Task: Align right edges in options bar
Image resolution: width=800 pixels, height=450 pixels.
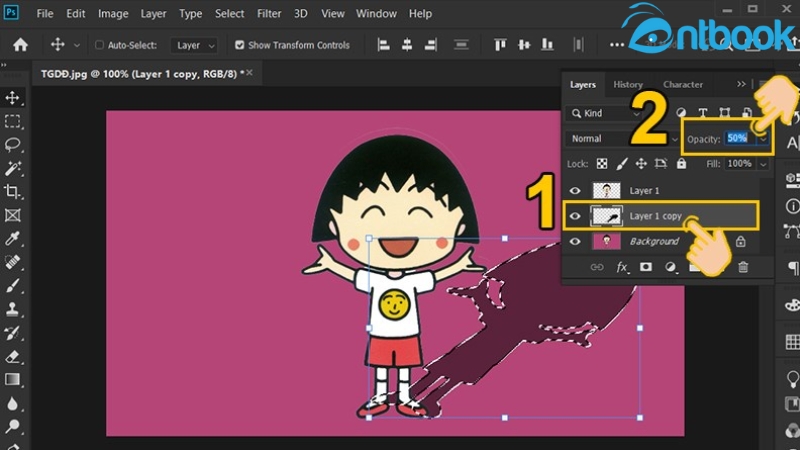Action: pyautogui.click(x=431, y=45)
